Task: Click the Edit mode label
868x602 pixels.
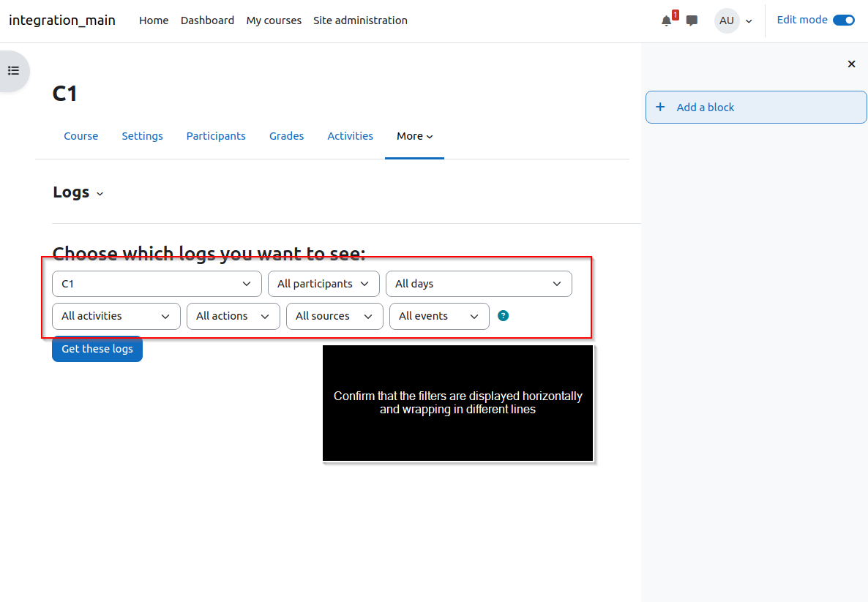Action: coord(801,20)
